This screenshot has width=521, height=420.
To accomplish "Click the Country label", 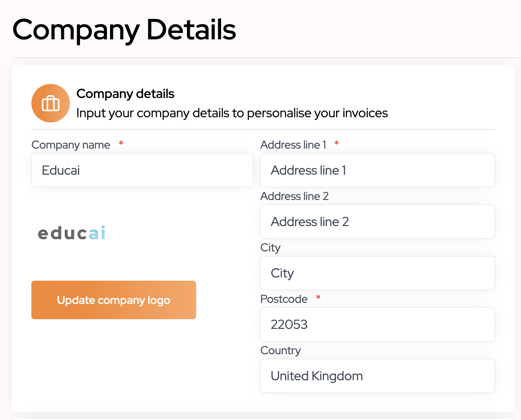I will pos(281,351).
